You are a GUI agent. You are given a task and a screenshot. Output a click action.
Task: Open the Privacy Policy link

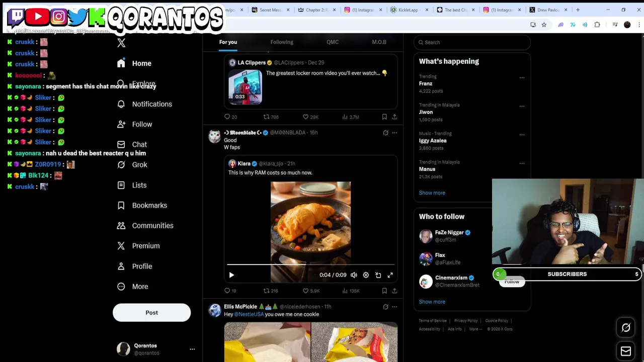point(466,321)
